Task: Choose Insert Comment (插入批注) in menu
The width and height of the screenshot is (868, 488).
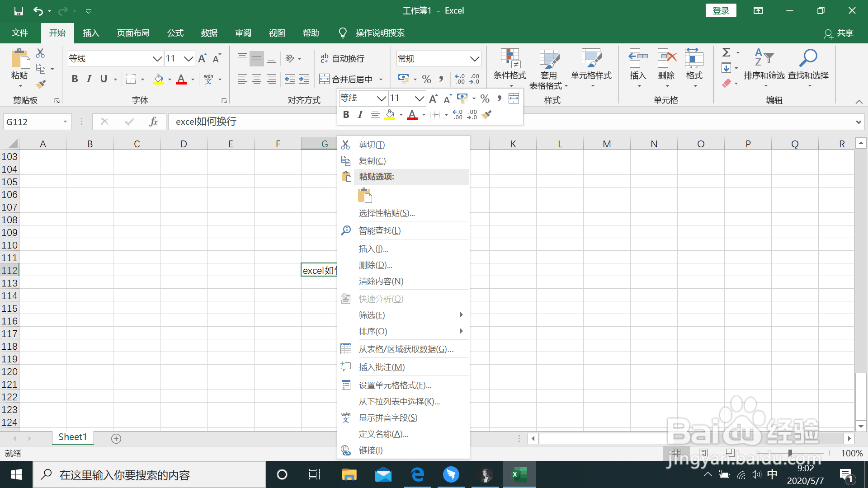Action: [x=403, y=367]
